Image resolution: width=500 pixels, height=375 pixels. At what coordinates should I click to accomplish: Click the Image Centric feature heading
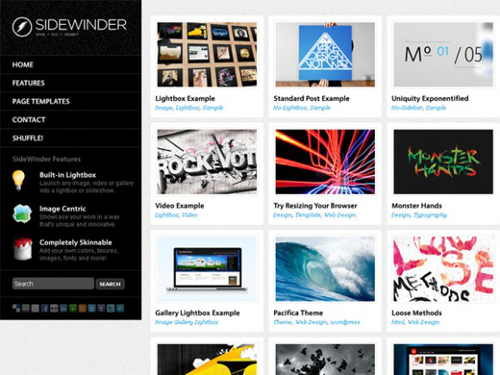point(63,209)
